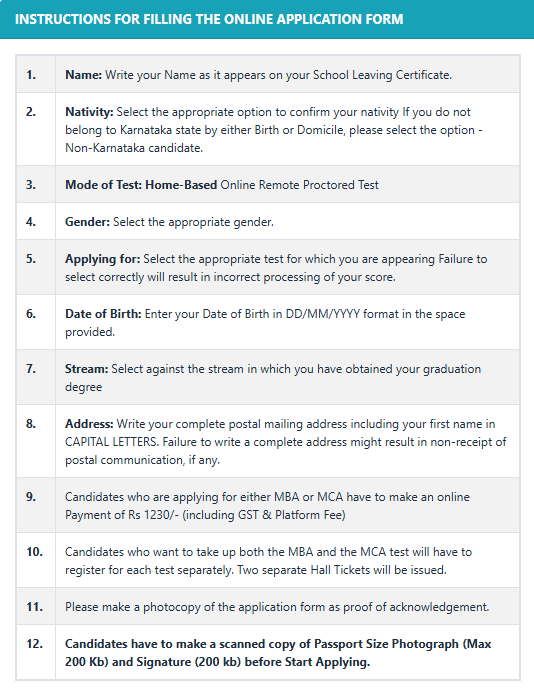This screenshot has height=694, width=534.
Task: Click the Passport Size Photograph instruction
Action: pos(278,653)
